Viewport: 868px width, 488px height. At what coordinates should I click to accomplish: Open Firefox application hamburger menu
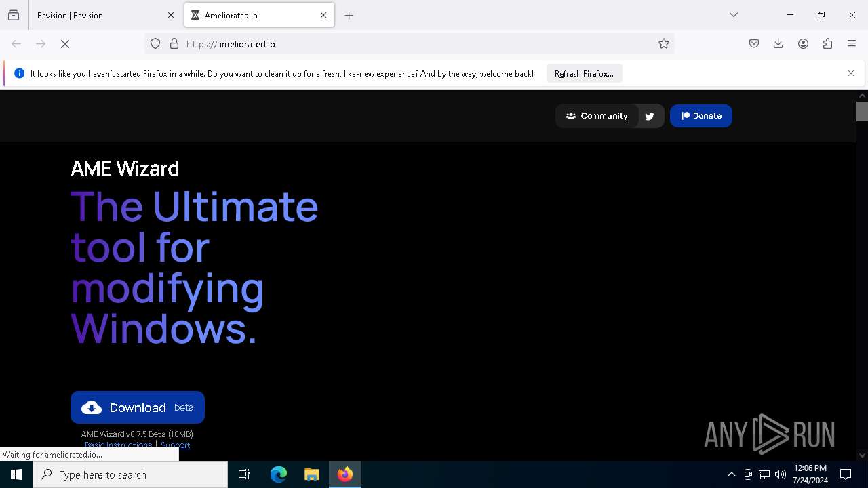(852, 44)
